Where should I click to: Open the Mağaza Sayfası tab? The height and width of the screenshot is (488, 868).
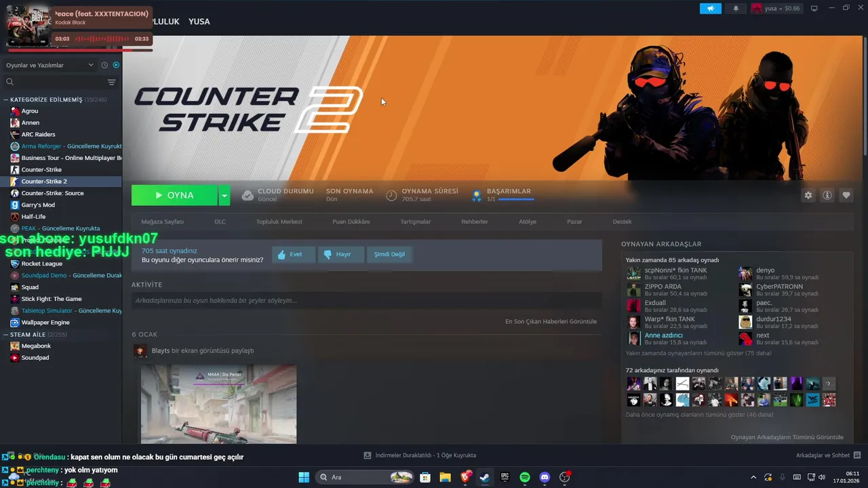(x=162, y=222)
